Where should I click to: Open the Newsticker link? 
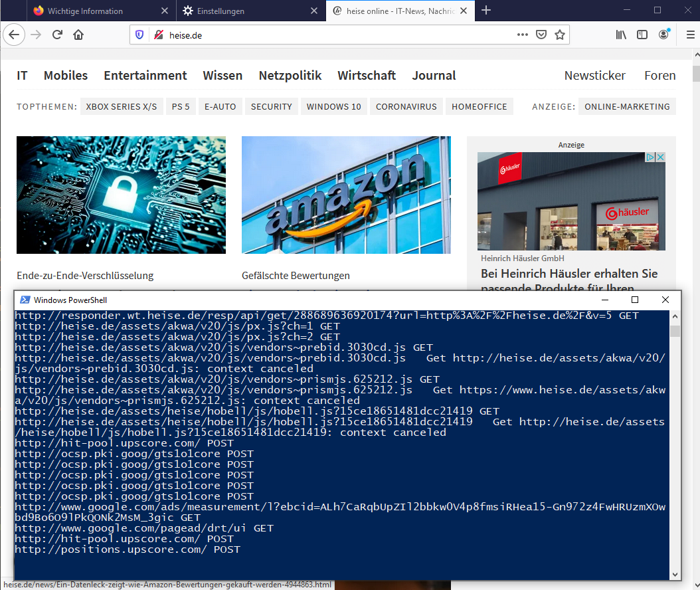point(594,76)
